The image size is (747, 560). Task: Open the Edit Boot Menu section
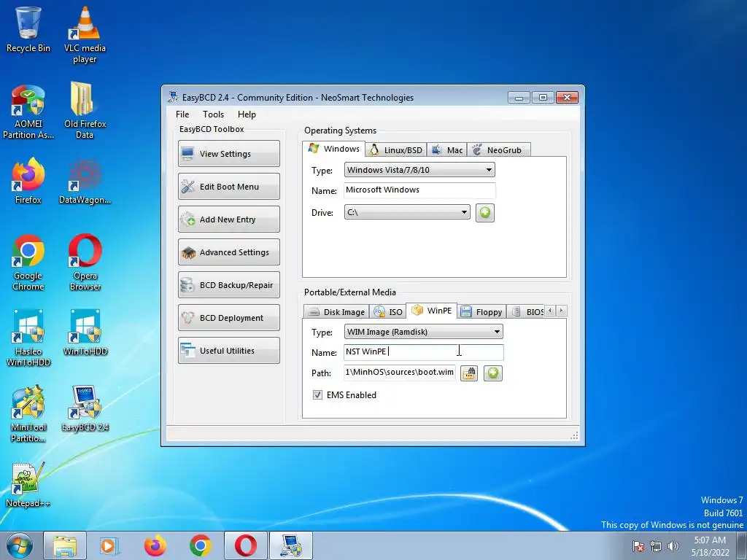pyautogui.click(x=228, y=187)
